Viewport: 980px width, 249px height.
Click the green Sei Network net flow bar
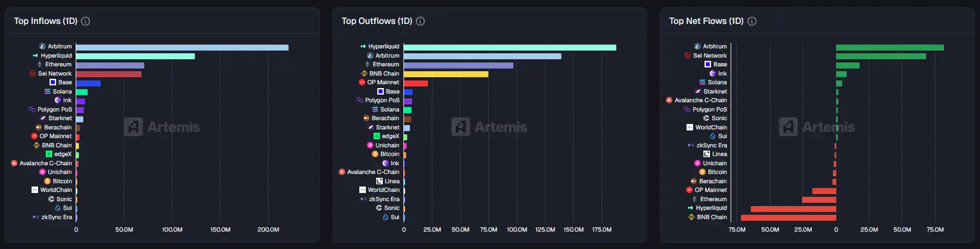tap(880, 56)
